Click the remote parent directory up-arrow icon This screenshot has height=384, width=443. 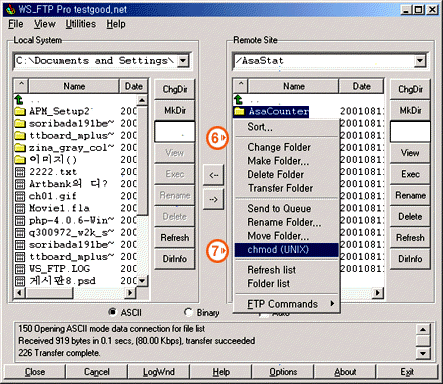point(238,99)
